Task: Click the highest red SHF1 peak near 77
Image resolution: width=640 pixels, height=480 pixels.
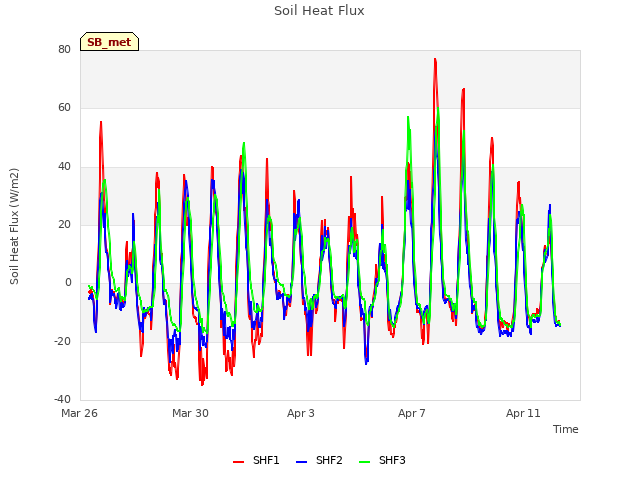Action: [x=435, y=60]
